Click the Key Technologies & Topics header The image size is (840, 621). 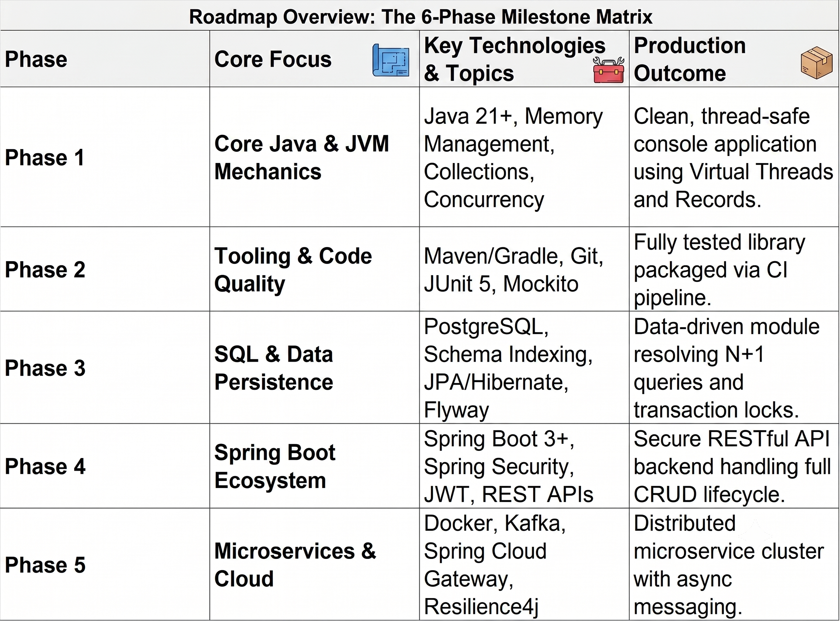[x=514, y=59]
